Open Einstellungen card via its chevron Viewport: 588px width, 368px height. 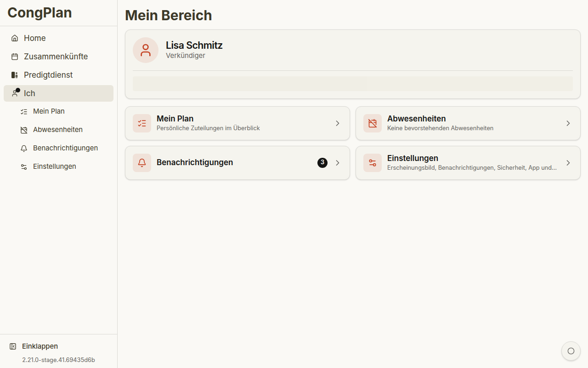[x=568, y=163]
